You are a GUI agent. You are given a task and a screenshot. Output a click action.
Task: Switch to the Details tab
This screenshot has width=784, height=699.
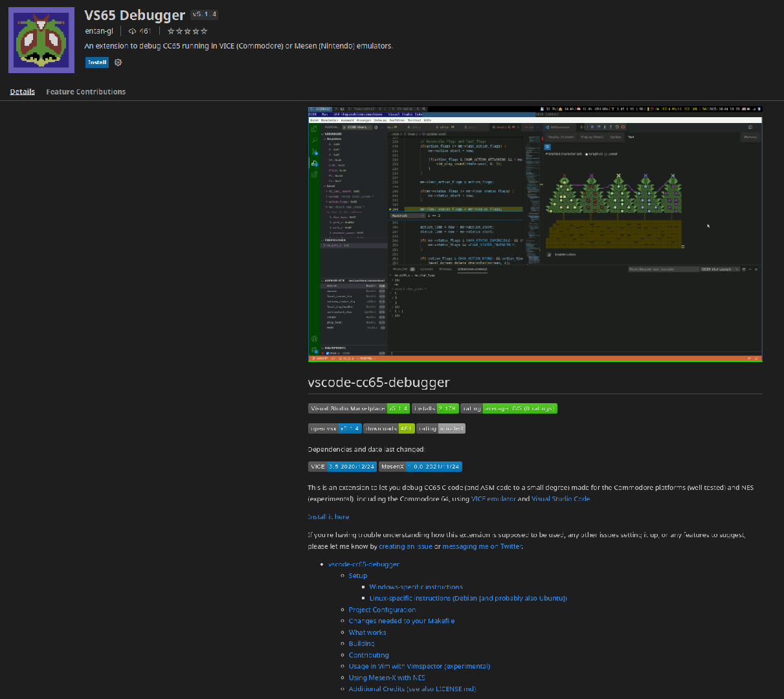[x=23, y=92]
